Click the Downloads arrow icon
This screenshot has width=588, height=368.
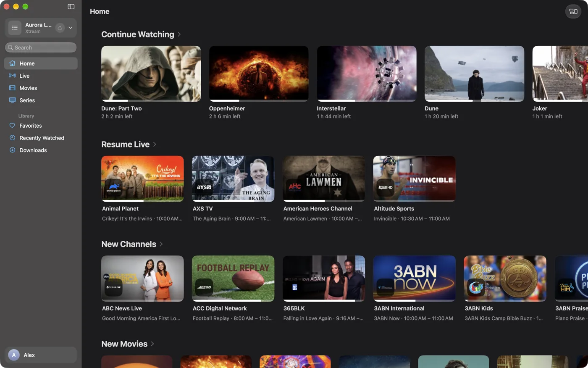12,150
